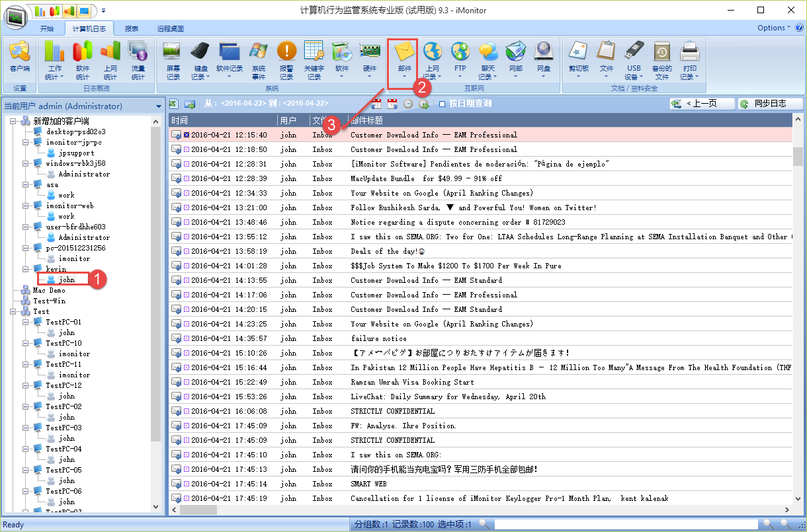Open 关键字记录 keyword records
Viewport: 807px width, 532px height.
click(314, 60)
